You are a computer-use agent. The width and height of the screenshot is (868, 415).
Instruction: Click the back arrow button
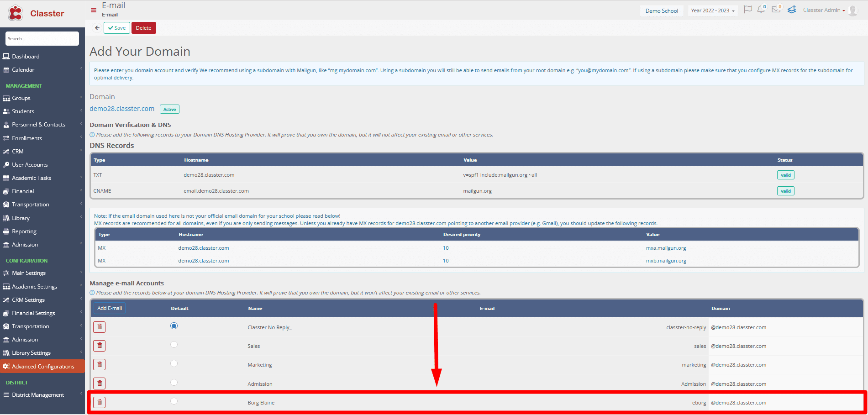97,28
